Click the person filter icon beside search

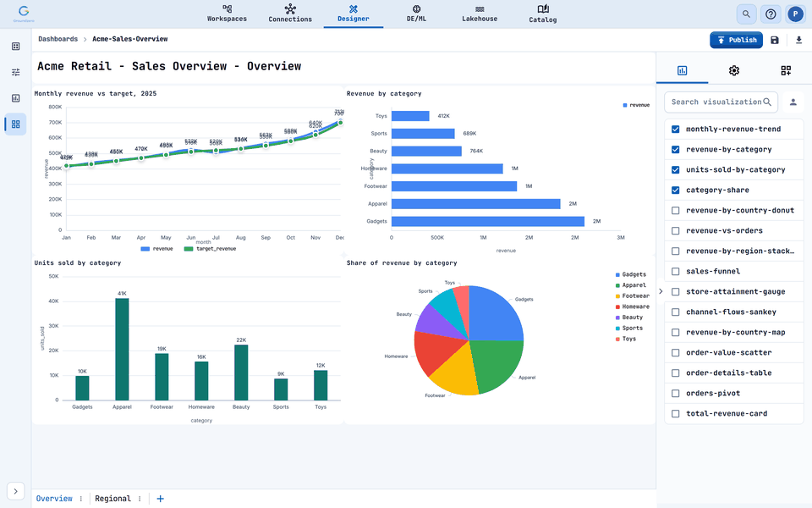793,102
